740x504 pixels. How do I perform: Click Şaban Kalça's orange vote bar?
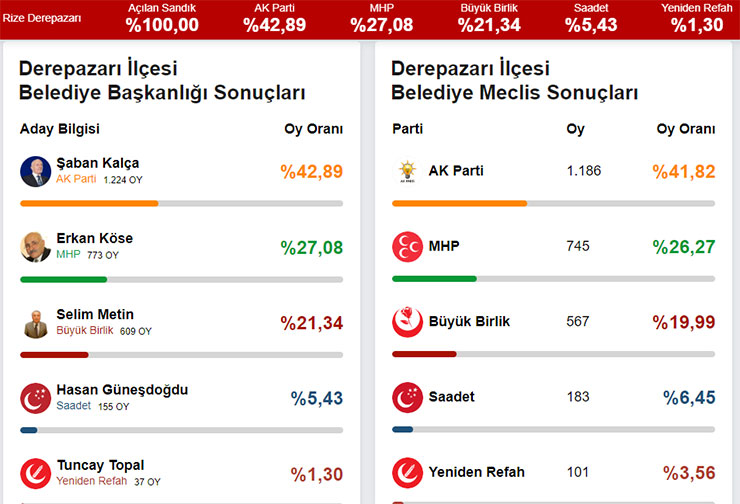(x=89, y=203)
